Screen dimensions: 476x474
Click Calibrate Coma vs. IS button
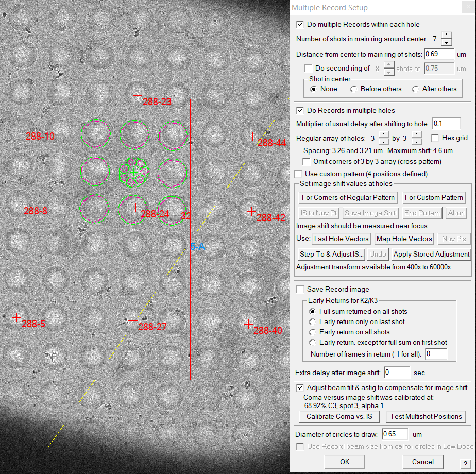click(x=339, y=417)
